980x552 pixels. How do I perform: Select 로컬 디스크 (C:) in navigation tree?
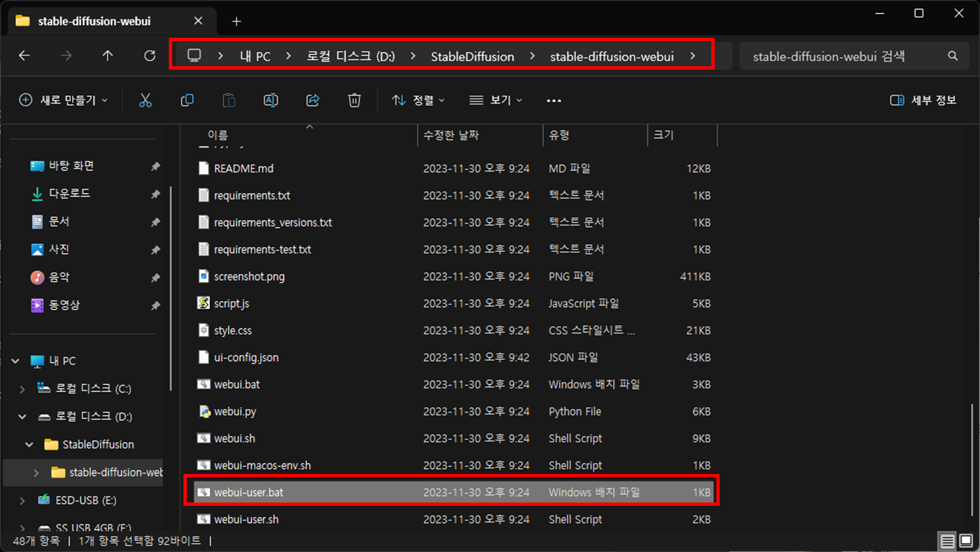coord(85,389)
